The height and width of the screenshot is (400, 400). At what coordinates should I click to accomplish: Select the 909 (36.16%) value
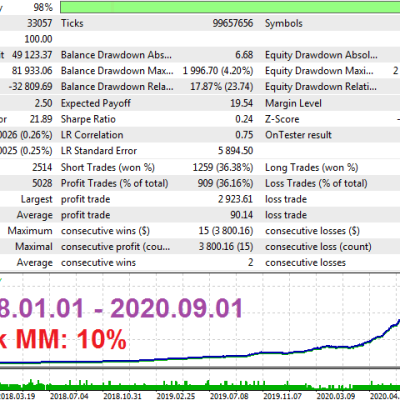(x=225, y=183)
